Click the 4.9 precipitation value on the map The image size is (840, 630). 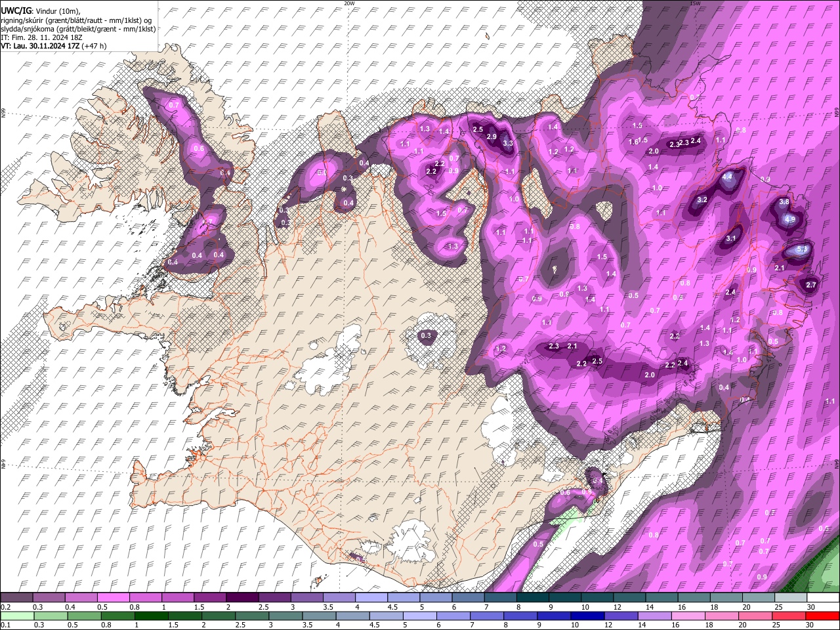[x=790, y=219]
